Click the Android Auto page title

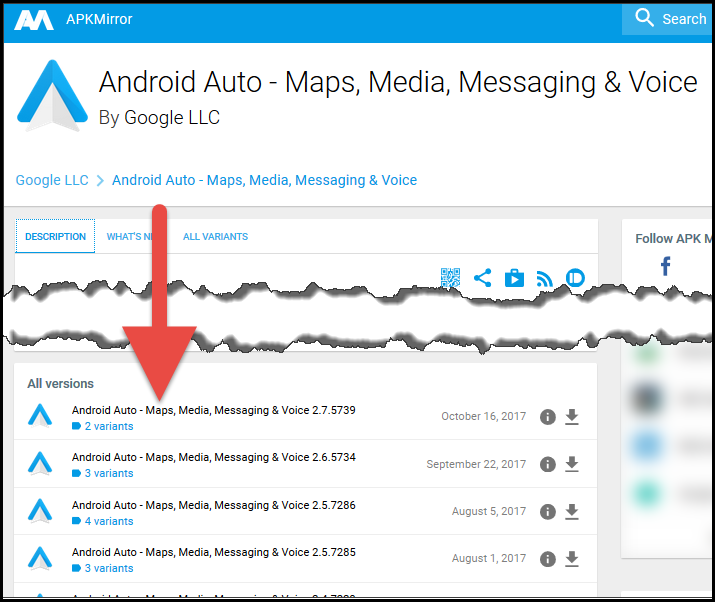(x=398, y=82)
